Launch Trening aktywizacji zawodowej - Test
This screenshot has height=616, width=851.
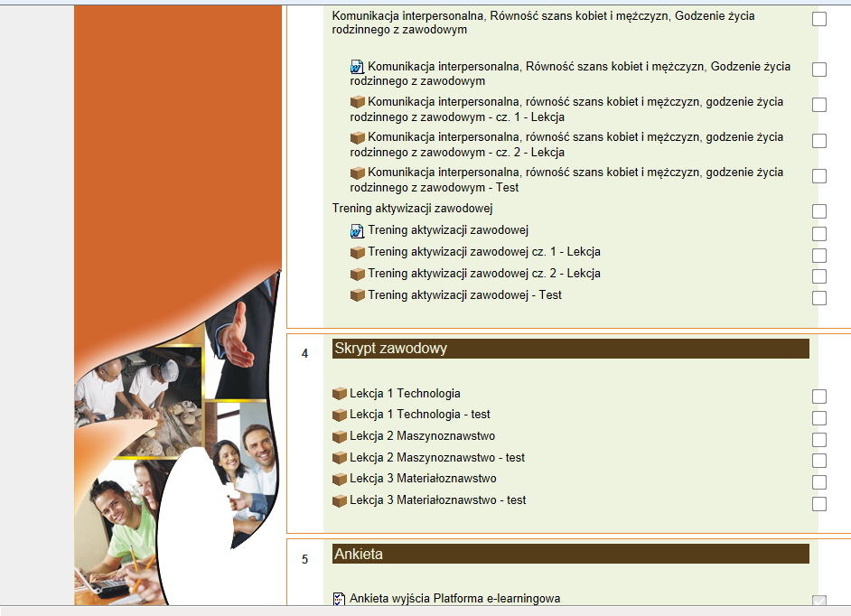coord(464,295)
